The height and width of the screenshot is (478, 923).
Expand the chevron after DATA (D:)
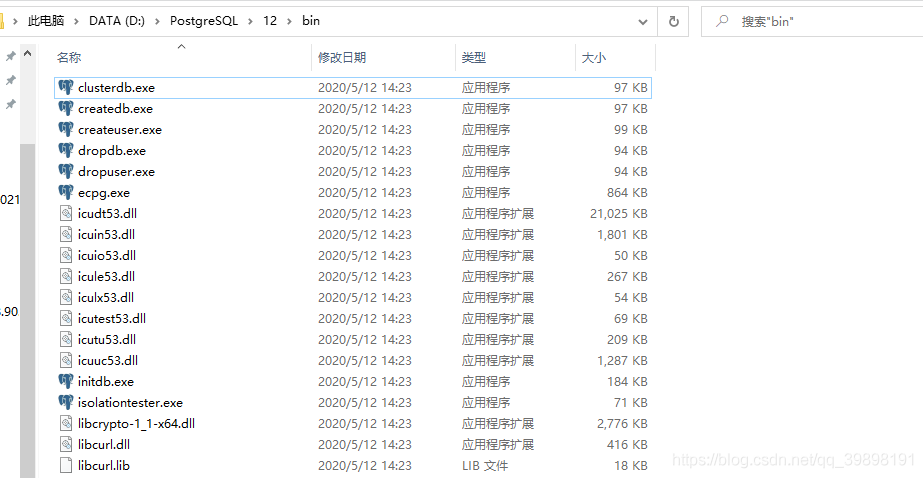pos(157,21)
